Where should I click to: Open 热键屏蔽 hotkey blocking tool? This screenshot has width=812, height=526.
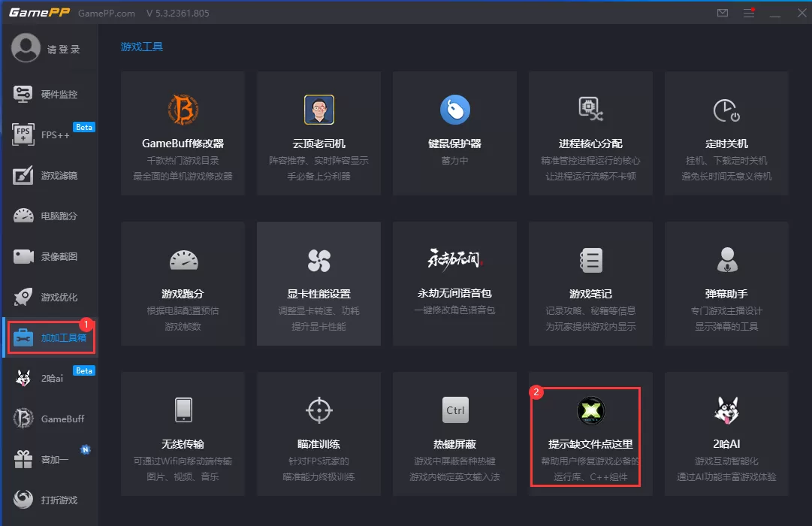point(454,434)
